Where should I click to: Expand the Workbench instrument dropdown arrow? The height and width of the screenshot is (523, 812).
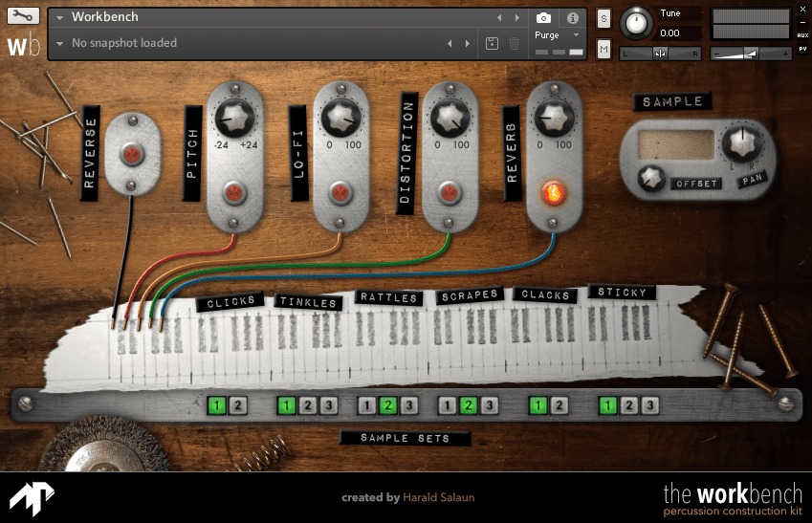[x=59, y=17]
